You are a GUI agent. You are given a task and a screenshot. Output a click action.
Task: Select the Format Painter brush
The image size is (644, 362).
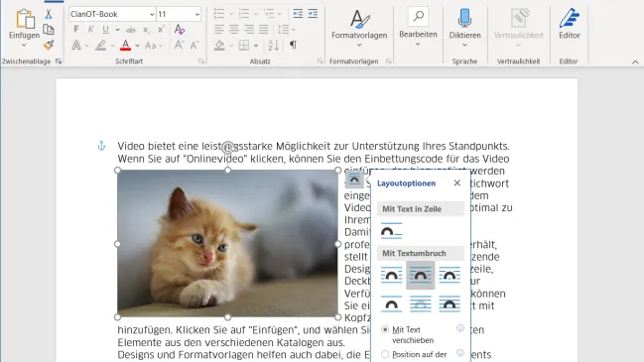coord(49,45)
